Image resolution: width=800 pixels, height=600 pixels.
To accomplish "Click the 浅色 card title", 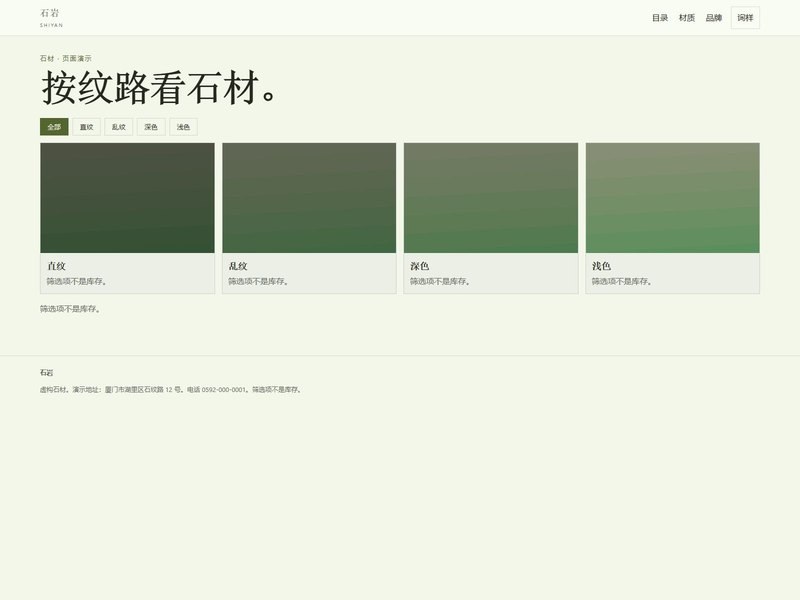I will click(x=601, y=266).
